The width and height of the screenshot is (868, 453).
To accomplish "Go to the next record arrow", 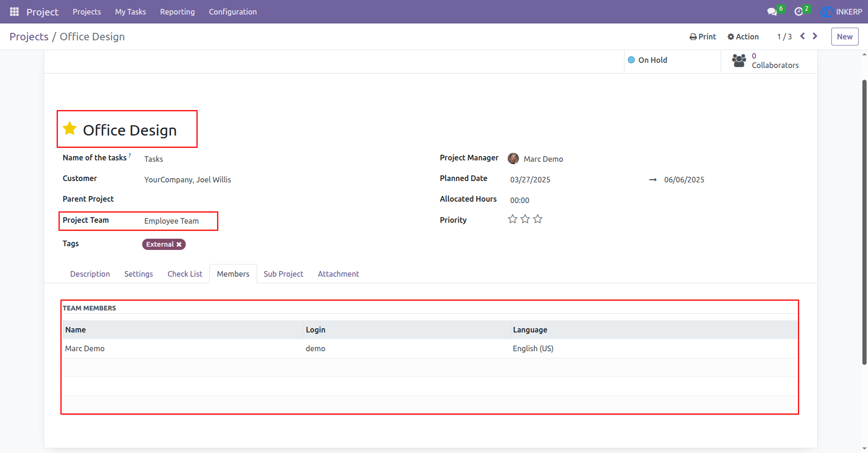I will click(815, 36).
